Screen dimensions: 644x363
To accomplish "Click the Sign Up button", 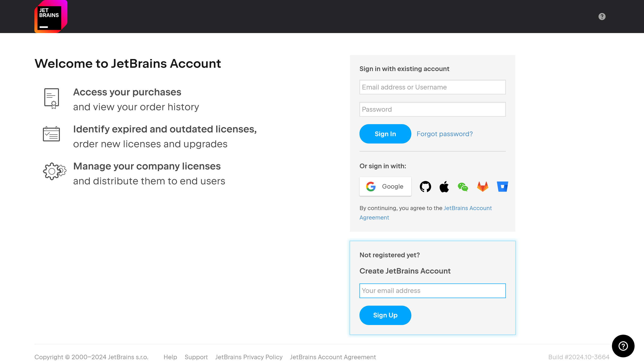I will coord(385,315).
